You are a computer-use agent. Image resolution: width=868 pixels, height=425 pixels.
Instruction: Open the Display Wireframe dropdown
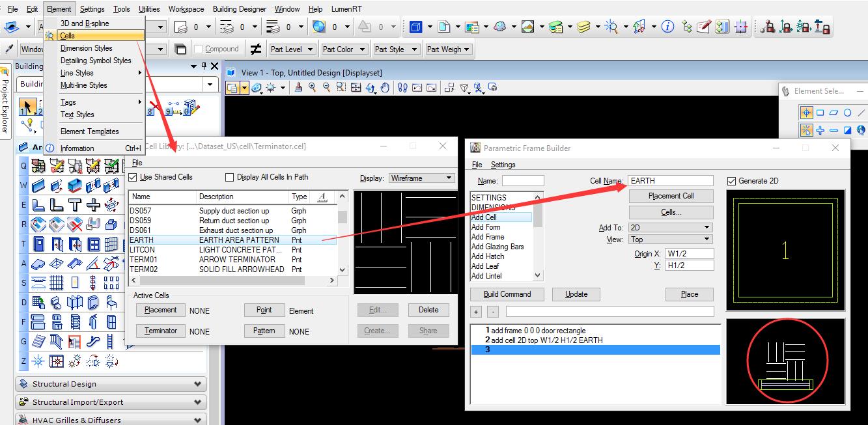tap(421, 178)
